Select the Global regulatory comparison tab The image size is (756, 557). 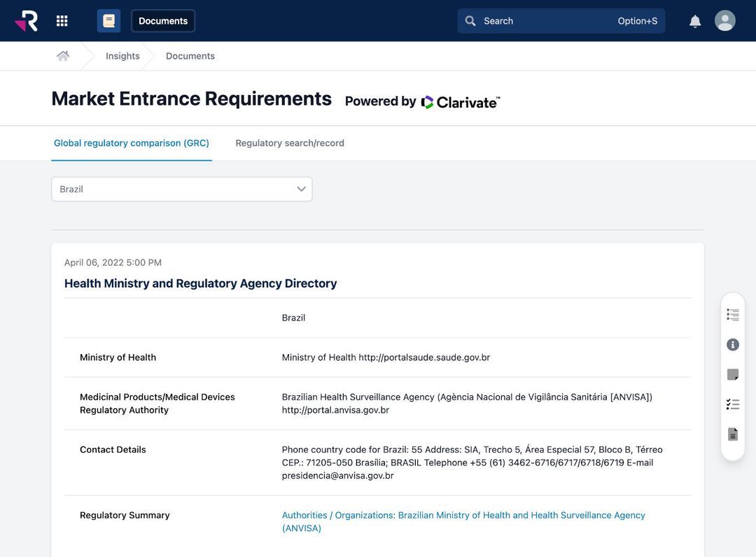[x=132, y=142]
